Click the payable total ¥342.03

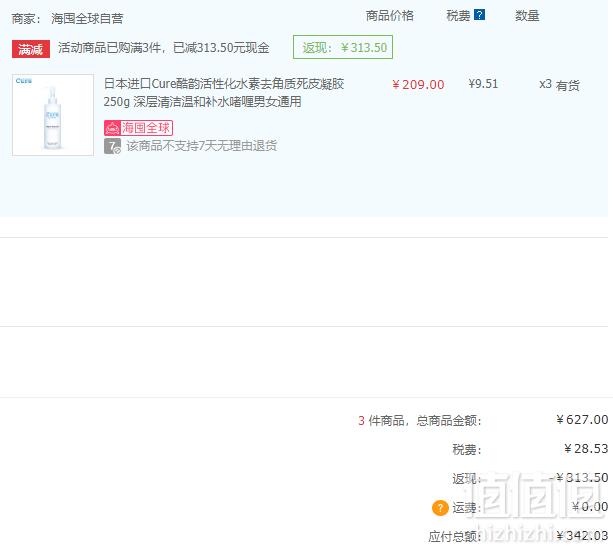click(582, 535)
